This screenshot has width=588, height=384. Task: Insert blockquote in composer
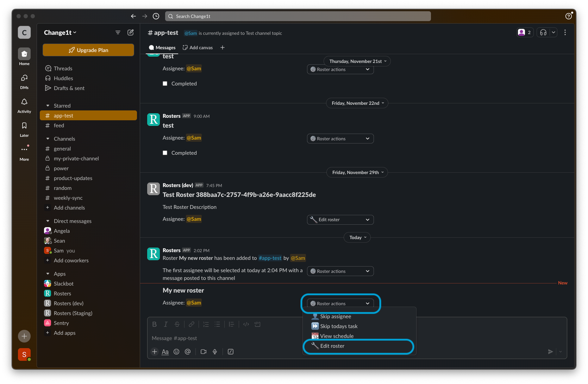(x=231, y=324)
